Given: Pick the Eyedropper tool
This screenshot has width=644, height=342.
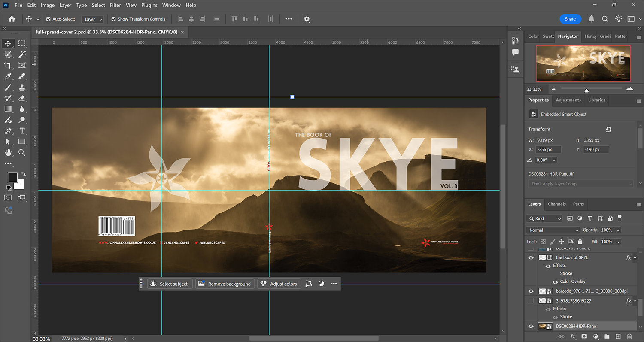Looking at the screenshot, I should (8, 76).
